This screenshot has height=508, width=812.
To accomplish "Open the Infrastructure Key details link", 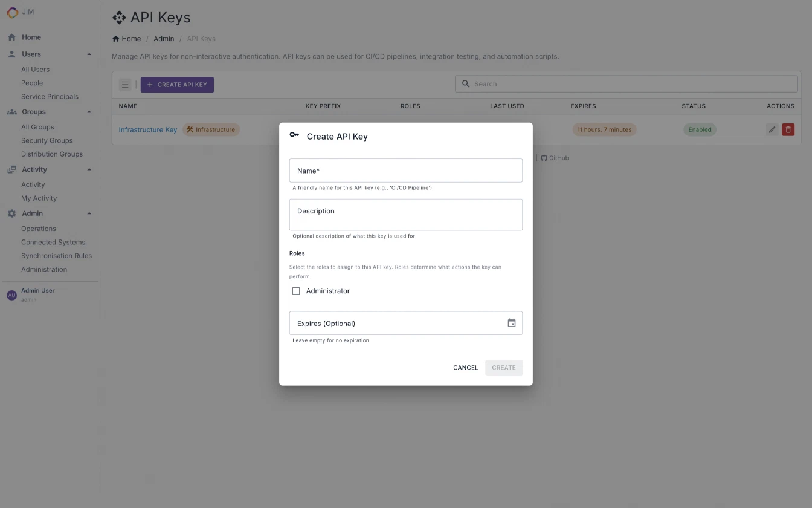I will coord(147,129).
